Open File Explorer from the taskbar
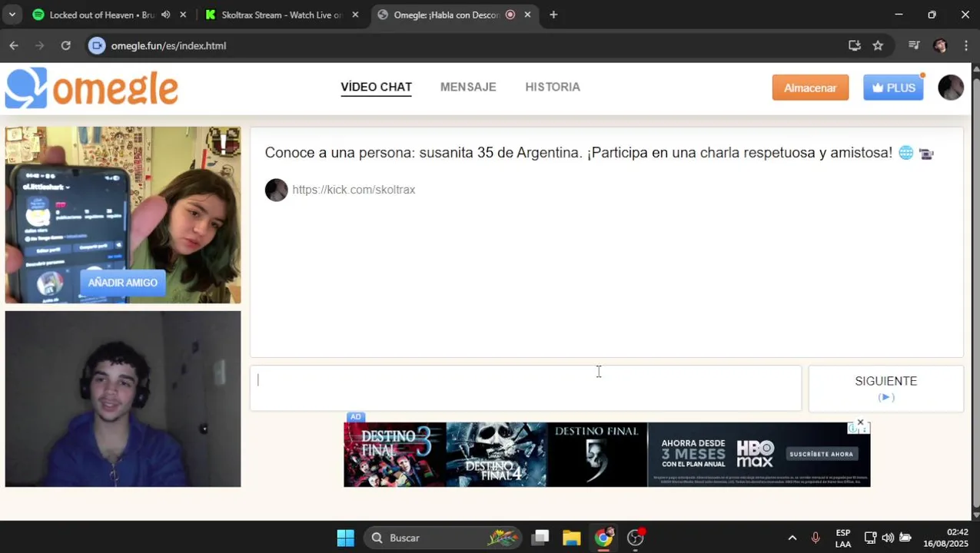Viewport: 980px width, 553px height. click(x=571, y=538)
